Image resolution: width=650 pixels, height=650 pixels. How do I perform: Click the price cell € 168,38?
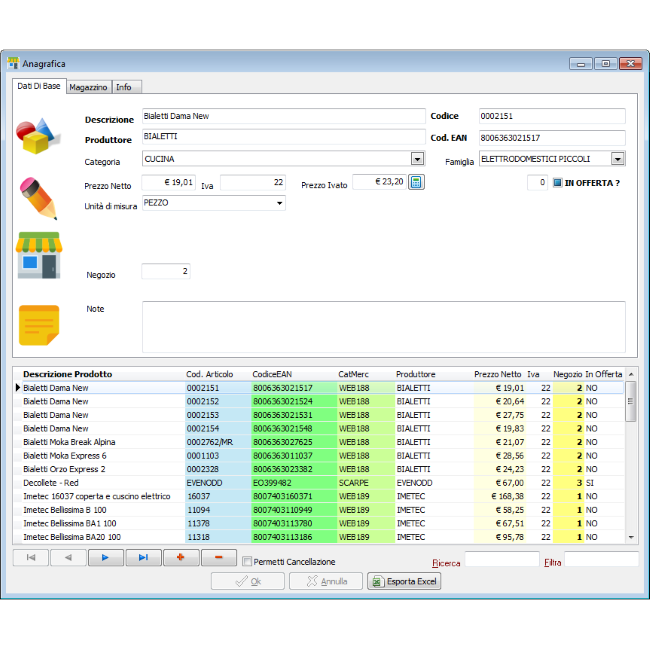pos(500,496)
